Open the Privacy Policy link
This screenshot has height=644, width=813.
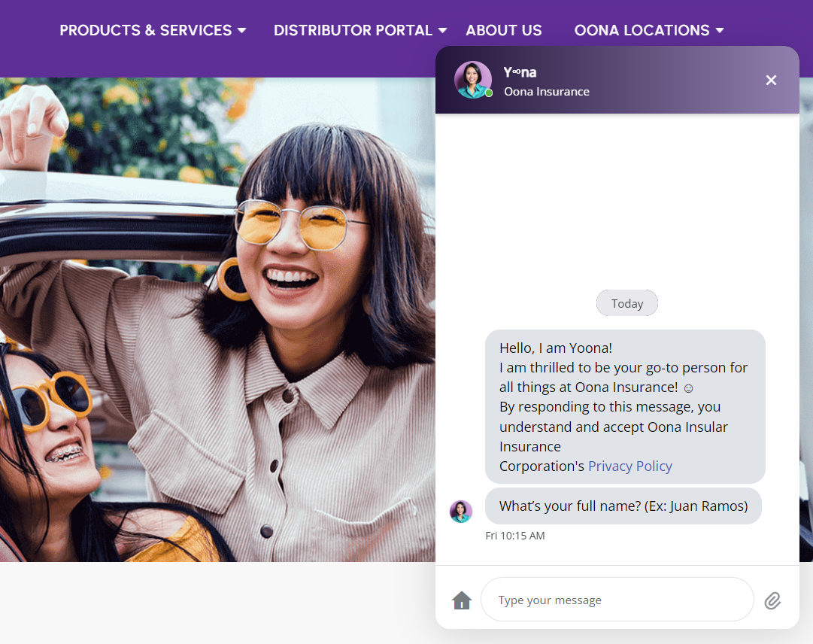(630, 466)
